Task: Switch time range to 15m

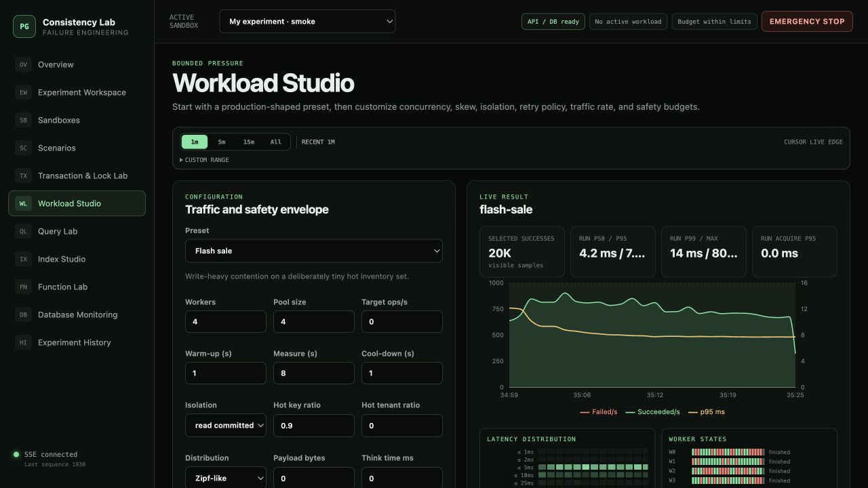Action: click(249, 142)
